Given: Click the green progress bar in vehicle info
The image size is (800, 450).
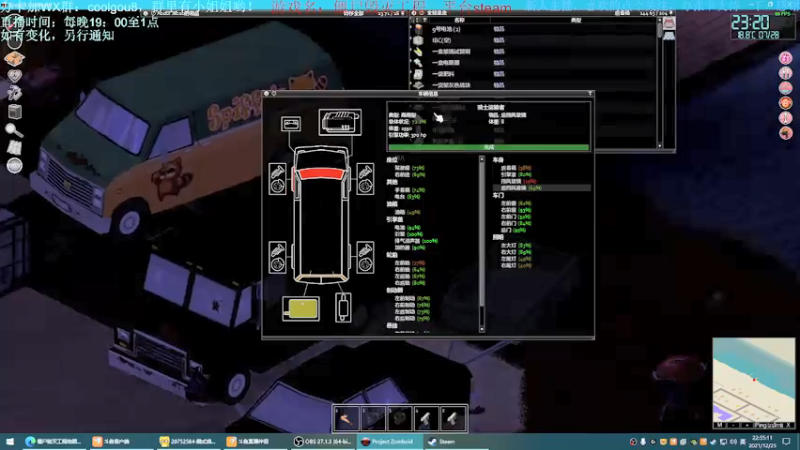Looking at the screenshot, I should coord(489,147).
